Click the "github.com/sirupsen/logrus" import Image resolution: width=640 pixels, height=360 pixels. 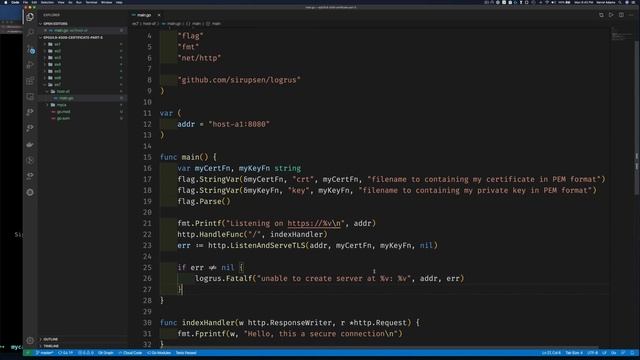239,80
